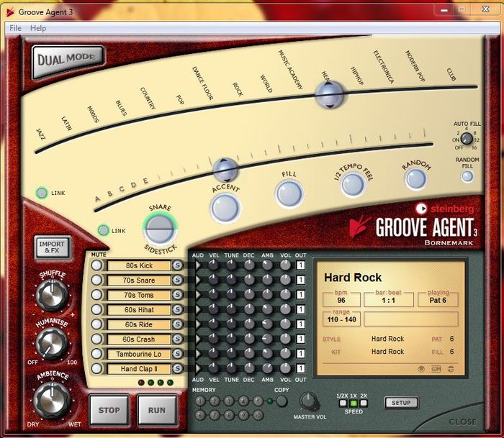Select memory slot 3
504x438 pixels.
229,401
